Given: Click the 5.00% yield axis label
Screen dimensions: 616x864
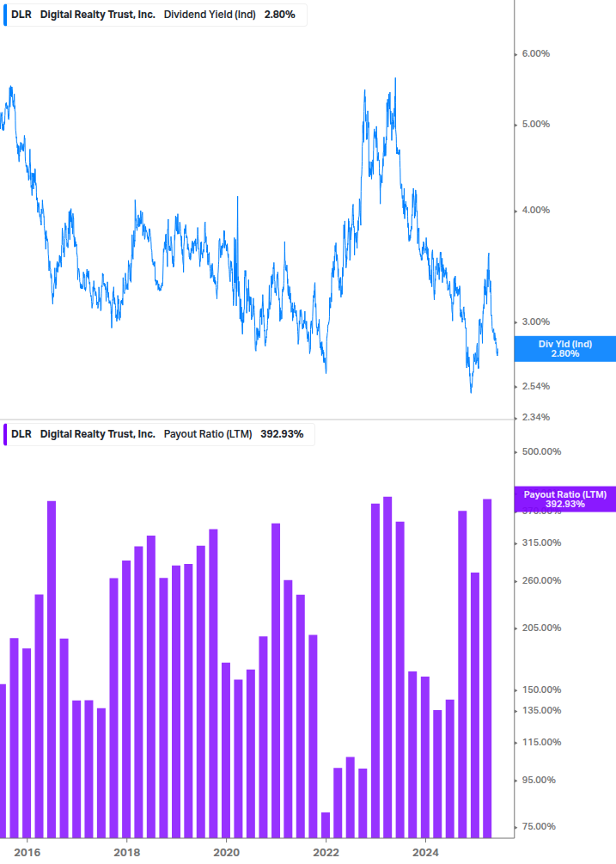Looking at the screenshot, I should click(x=535, y=125).
